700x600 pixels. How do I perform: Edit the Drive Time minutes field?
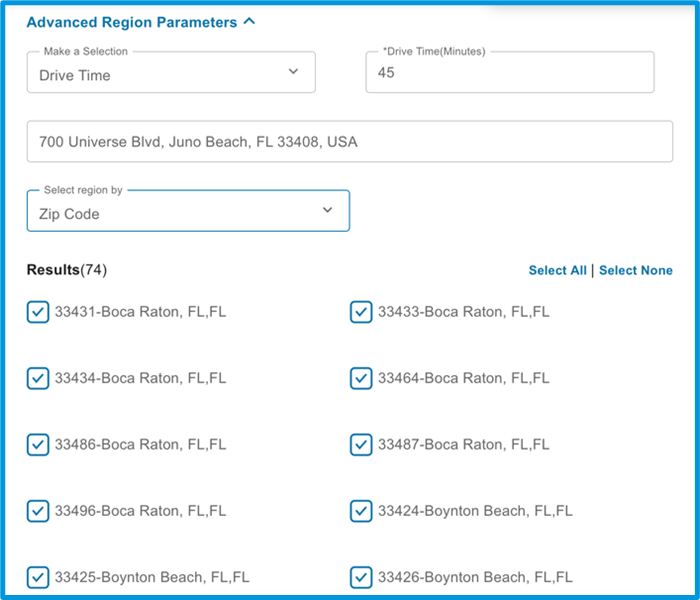click(x=510, y=72)
